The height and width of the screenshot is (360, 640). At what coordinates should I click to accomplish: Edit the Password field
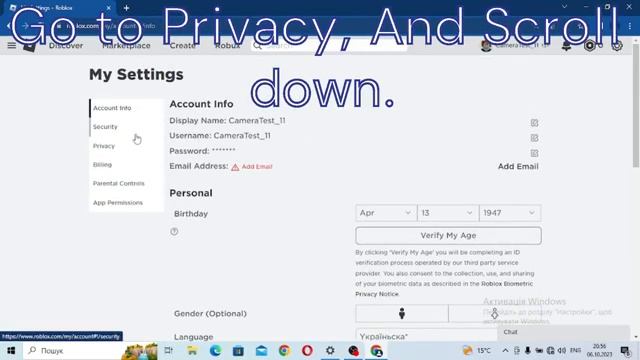[534, 153]
